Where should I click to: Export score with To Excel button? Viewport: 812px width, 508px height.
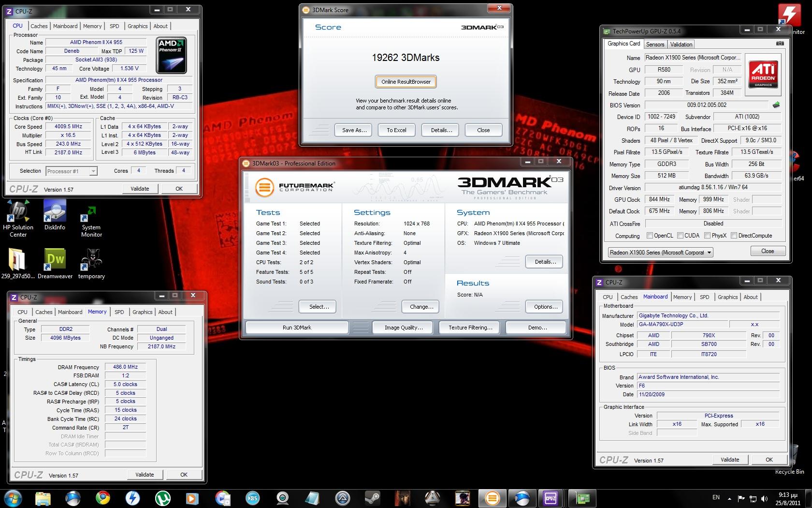pyautogui.click(x=396, y=130)
